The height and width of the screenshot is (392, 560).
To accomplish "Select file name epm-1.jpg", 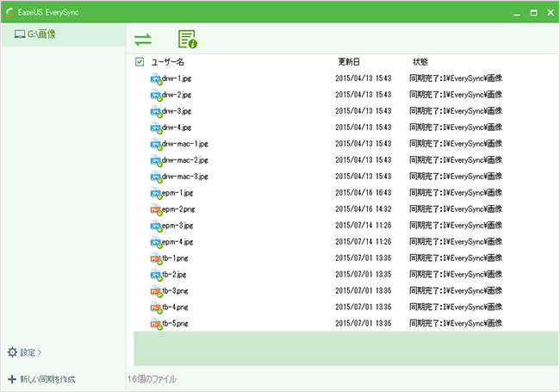I will click(177, 193).
